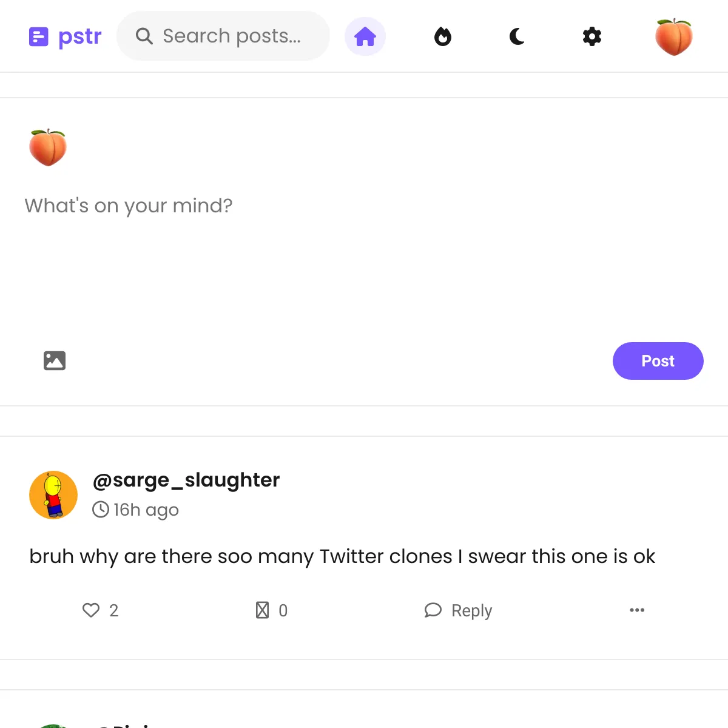Click the pstr brand name link
728x728 pixels.
coord(80,37)
